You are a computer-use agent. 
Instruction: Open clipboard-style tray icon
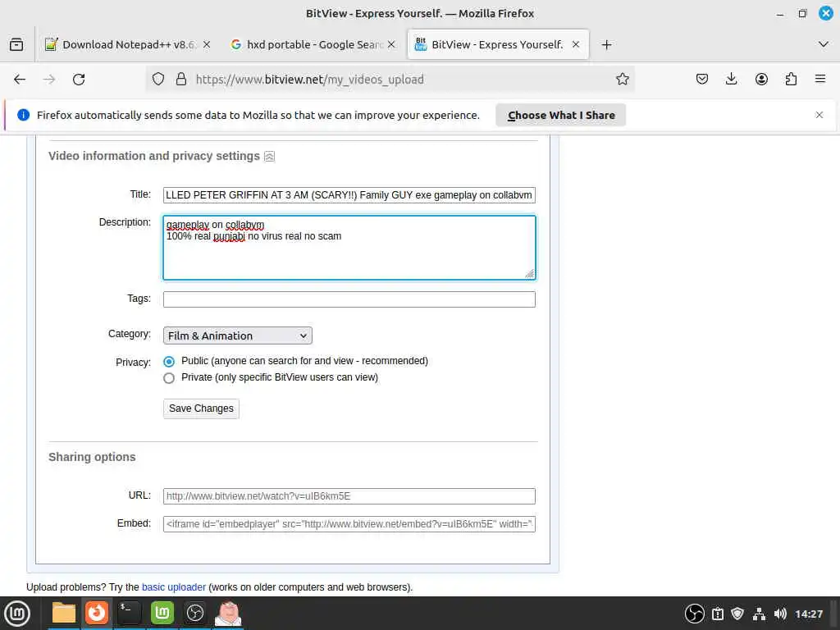717,614
